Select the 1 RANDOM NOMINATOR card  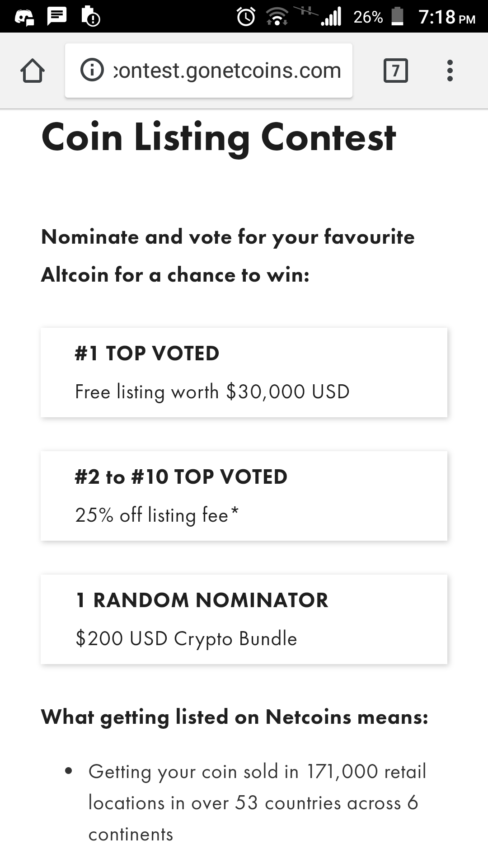pos(244,619)
